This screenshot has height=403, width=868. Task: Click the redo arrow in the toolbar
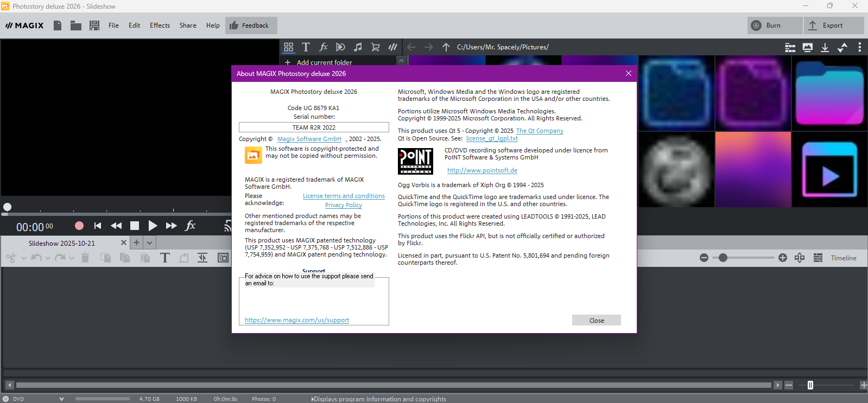click(x=60, y=258)
